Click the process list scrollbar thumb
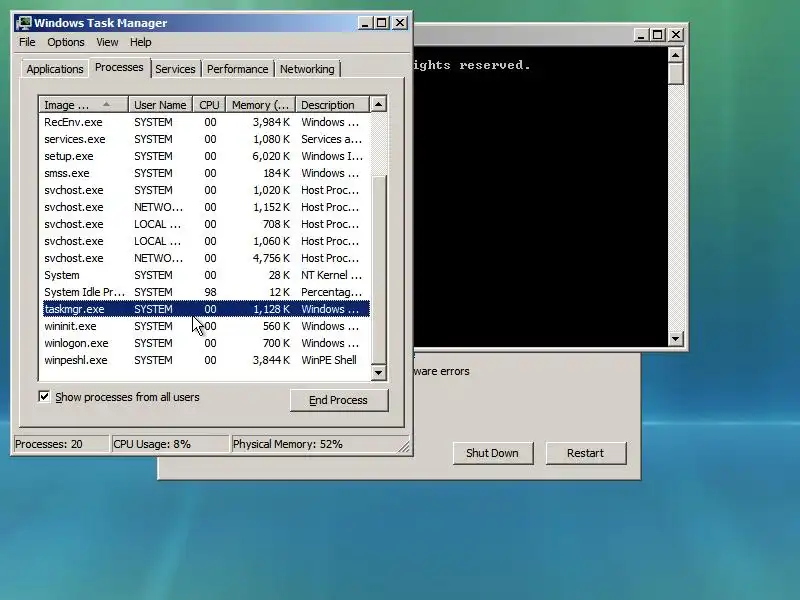 (379, 269)
